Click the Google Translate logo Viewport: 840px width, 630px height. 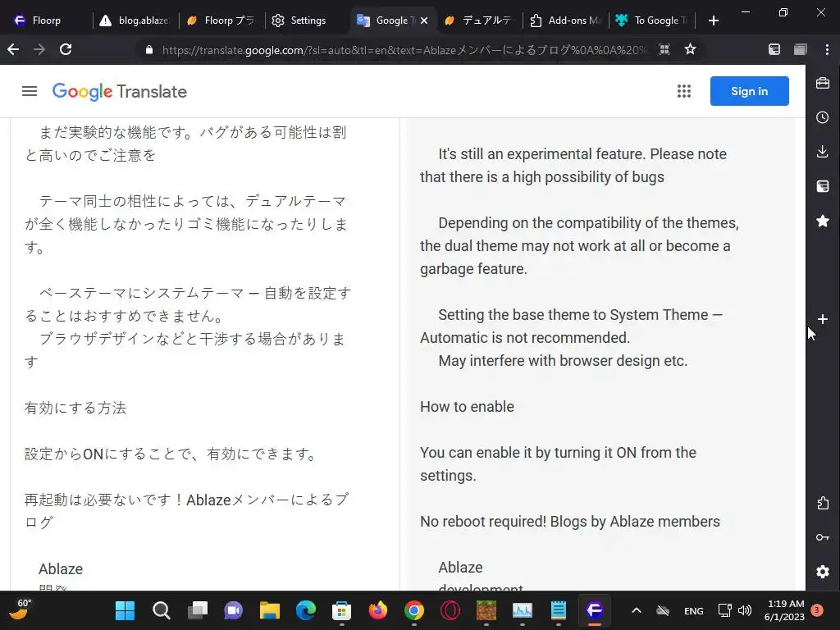(120, 92)
